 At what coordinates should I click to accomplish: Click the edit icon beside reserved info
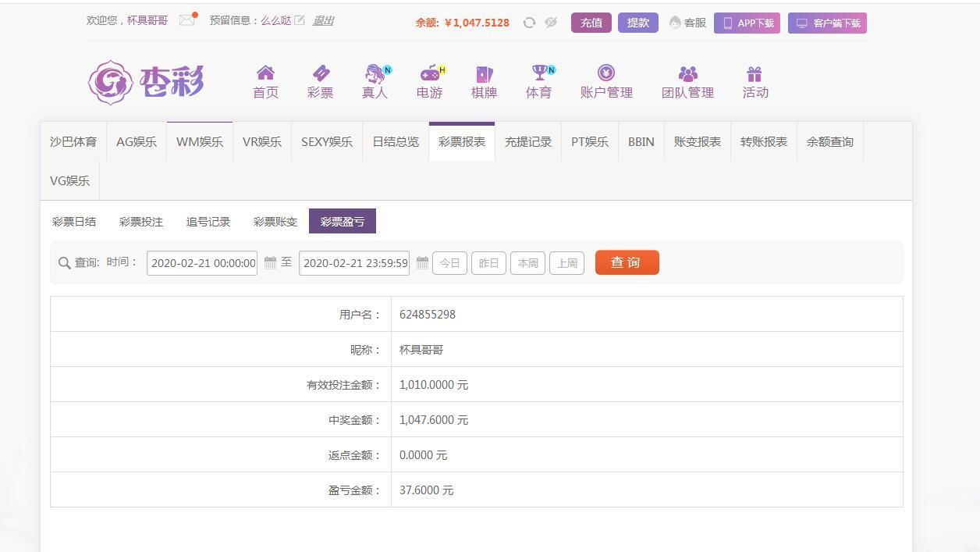(x=300, y=21)
